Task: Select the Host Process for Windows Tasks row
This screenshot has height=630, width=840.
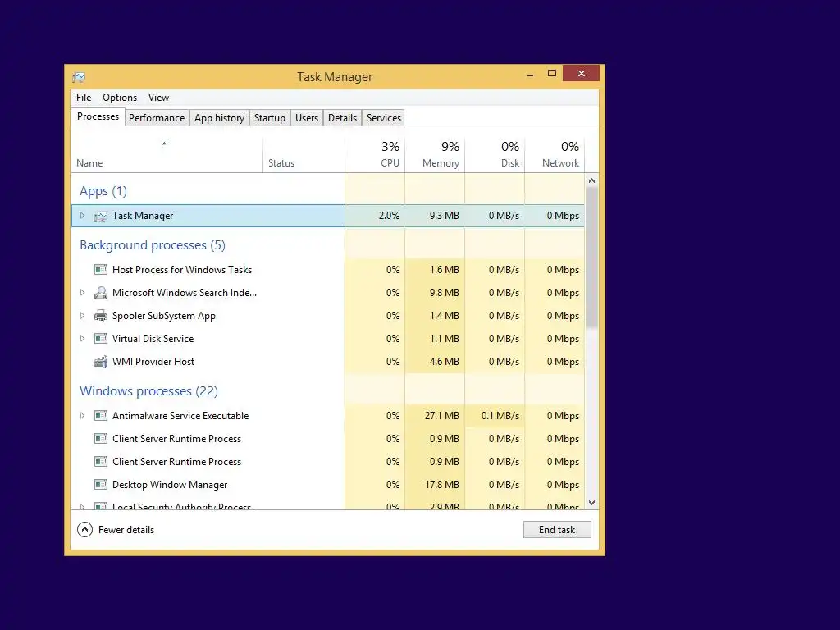Action: tap(328, 269)
